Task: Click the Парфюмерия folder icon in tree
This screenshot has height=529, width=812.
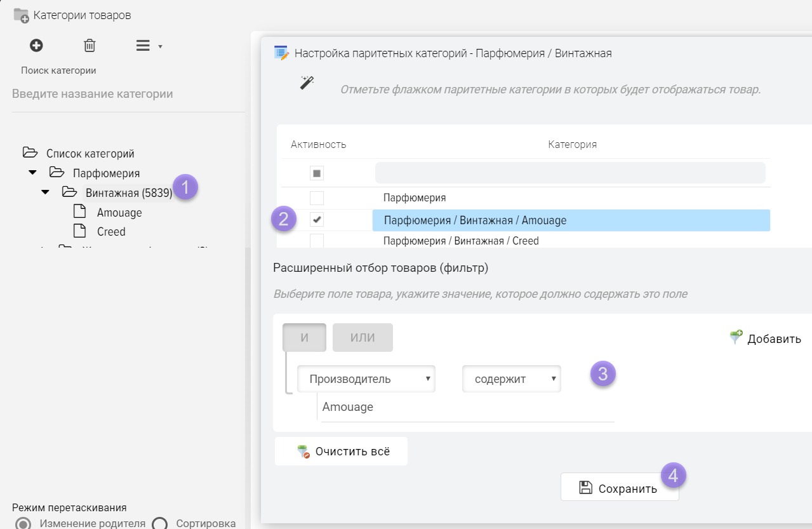Action: [57, 173]
